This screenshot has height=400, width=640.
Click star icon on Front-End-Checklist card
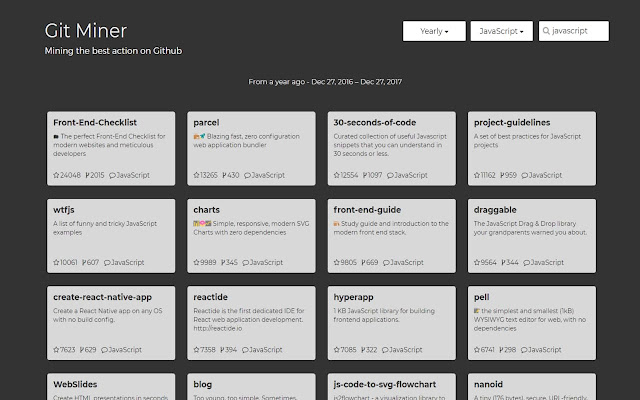56,175
